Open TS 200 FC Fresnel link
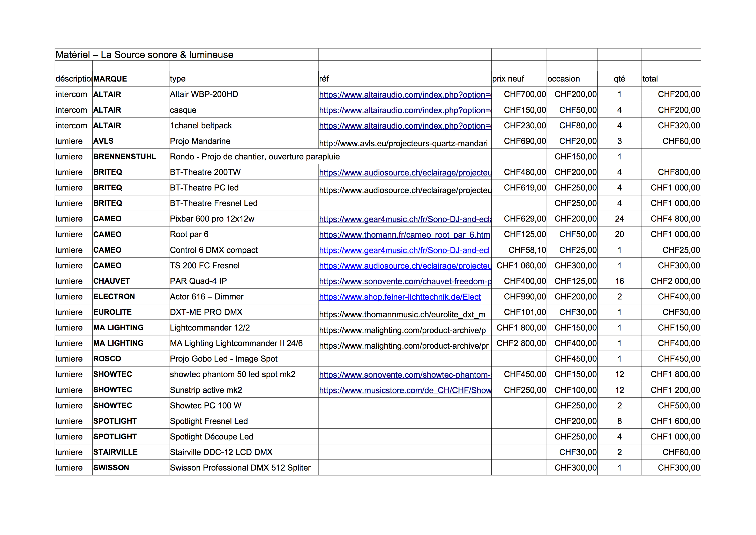 point(405,266)
